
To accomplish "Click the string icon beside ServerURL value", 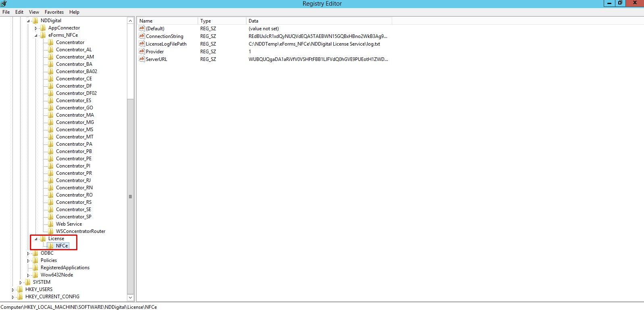I will (141, 59).
